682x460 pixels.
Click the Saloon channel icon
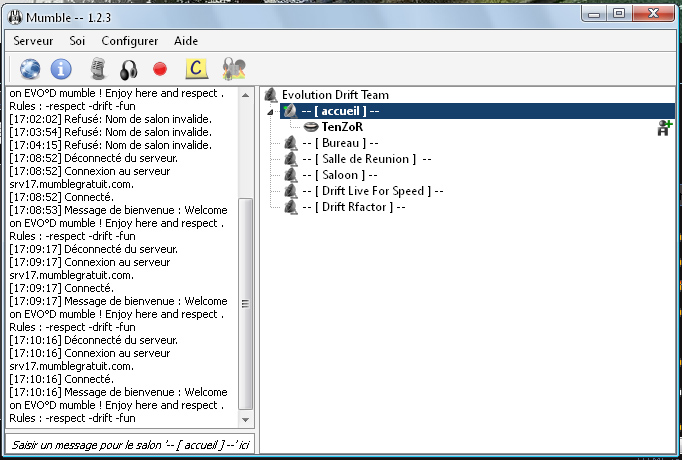(290, 175)
